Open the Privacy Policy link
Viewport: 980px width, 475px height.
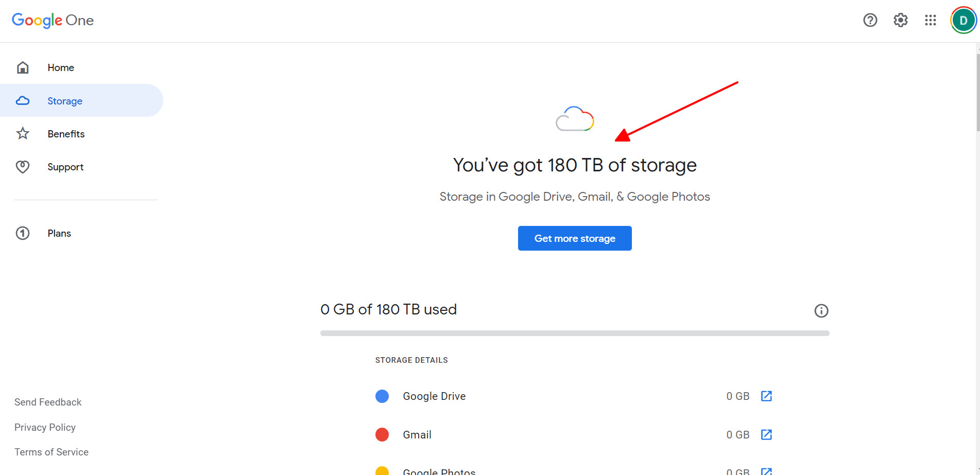[x=45, y=427]
